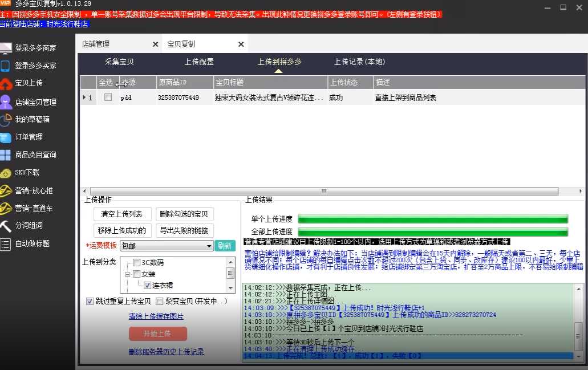Viewport: 588px width, 370px height.
Task: Click the category tree scroll-up arrow
Action: (x=230, y=262)
